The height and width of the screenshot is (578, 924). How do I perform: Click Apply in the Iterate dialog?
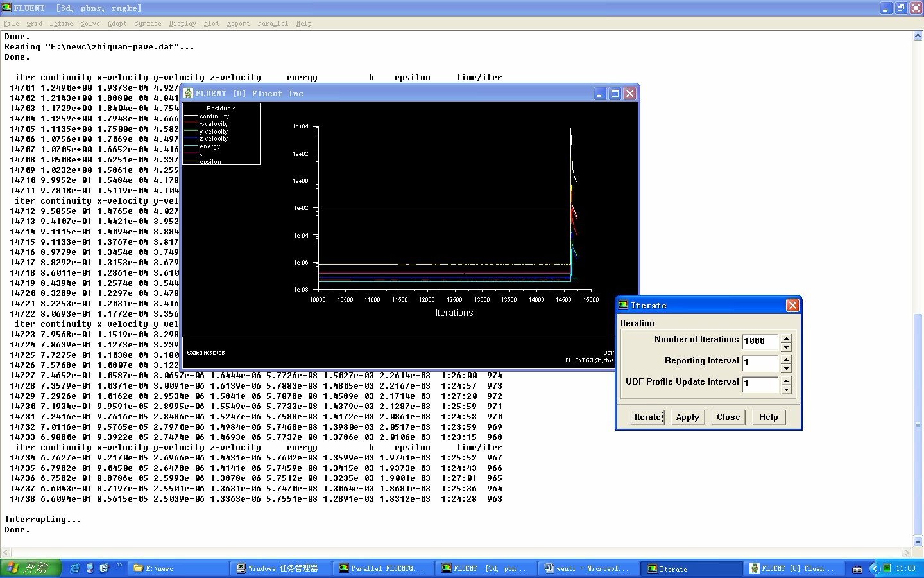coord(687,417)
